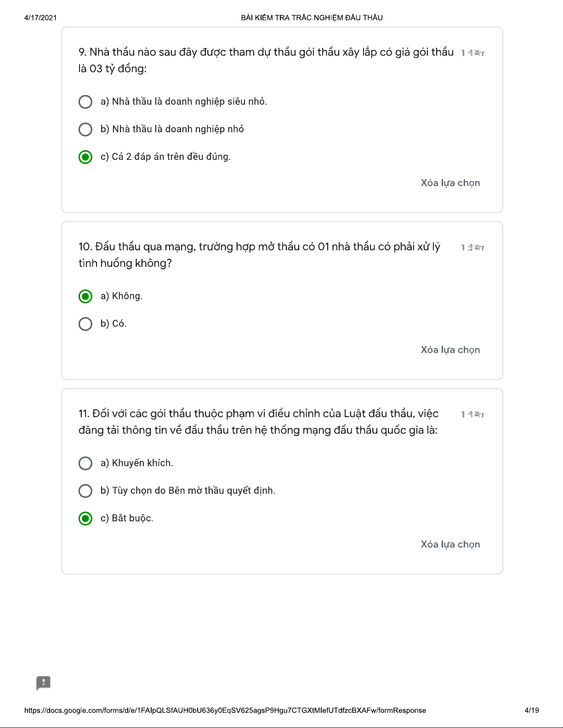
Task: Pick answer "a) Không." for question 10
Action: [x=85, y=296]
